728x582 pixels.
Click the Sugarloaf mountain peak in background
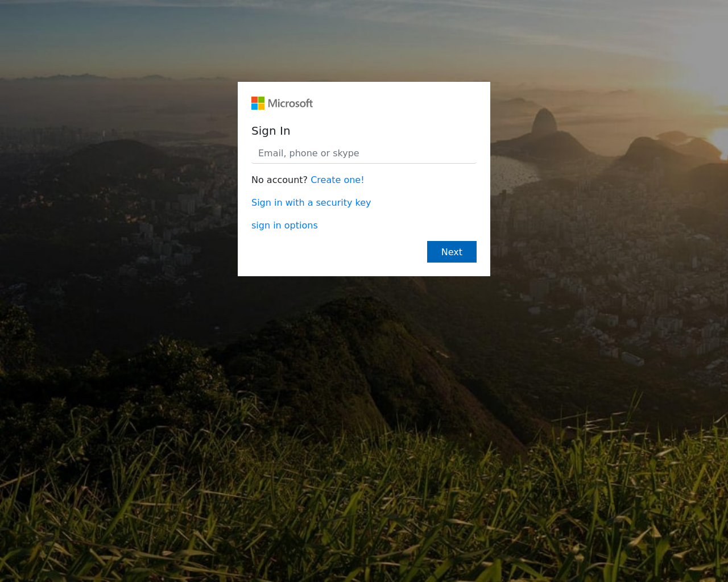click(x=544, y=120)
